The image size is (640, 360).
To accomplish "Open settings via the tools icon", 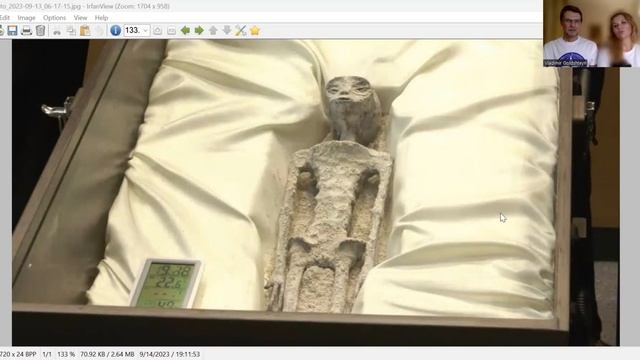I will (241, 30).
